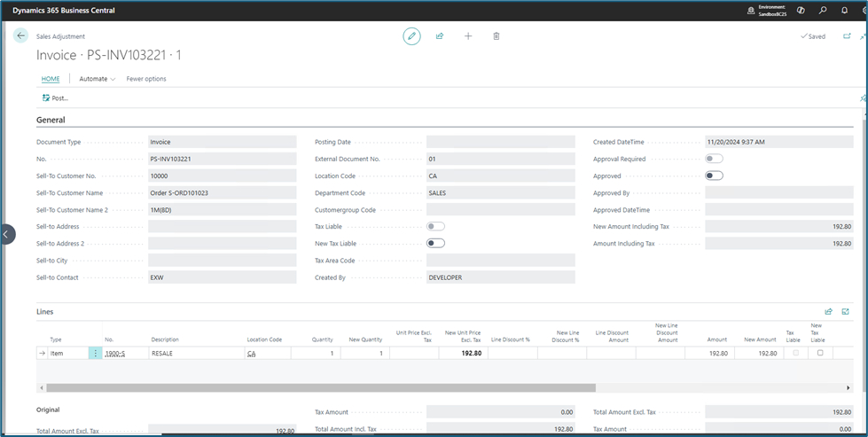Click the New Quantity cell in line
Viewport: 868px width, 437px height.
(x=364, y=353)
